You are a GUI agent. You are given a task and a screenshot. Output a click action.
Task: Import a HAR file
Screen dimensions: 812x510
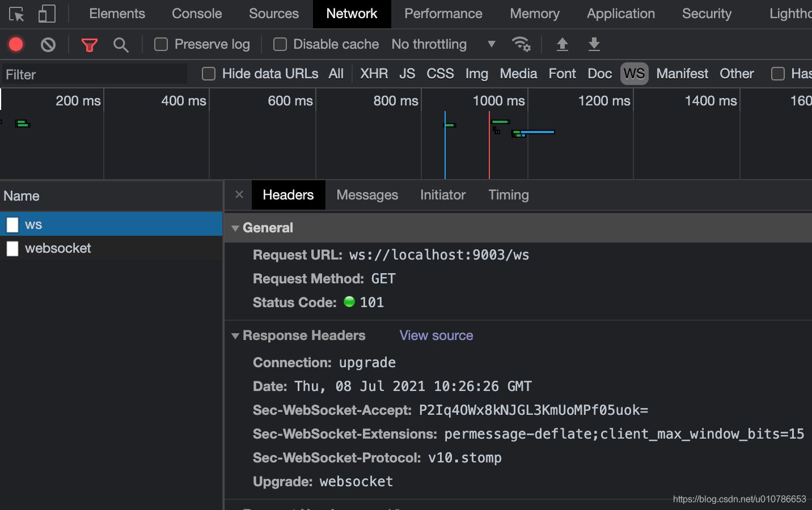coord(562,44)
